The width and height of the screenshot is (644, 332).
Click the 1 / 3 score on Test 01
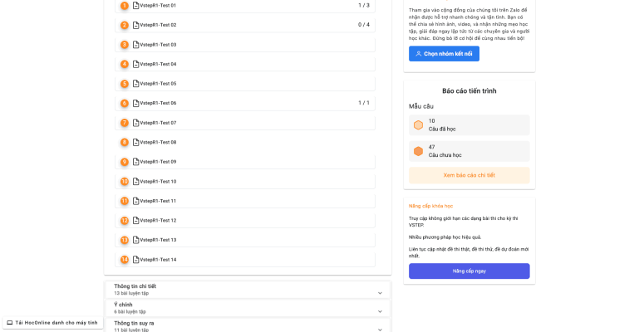(364, 5)
